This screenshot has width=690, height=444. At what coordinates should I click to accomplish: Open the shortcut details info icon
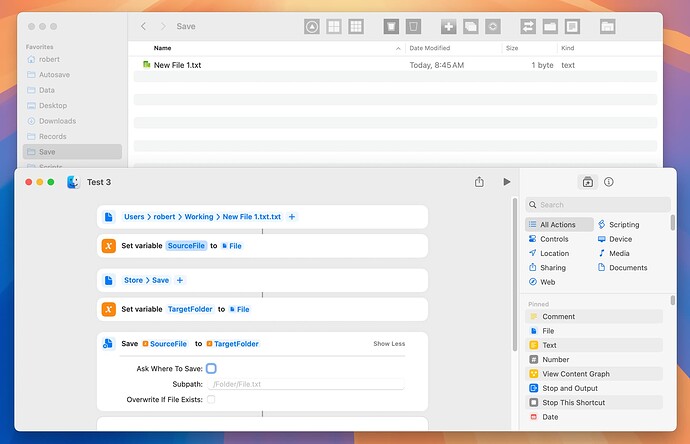click(x=609, y=182)
